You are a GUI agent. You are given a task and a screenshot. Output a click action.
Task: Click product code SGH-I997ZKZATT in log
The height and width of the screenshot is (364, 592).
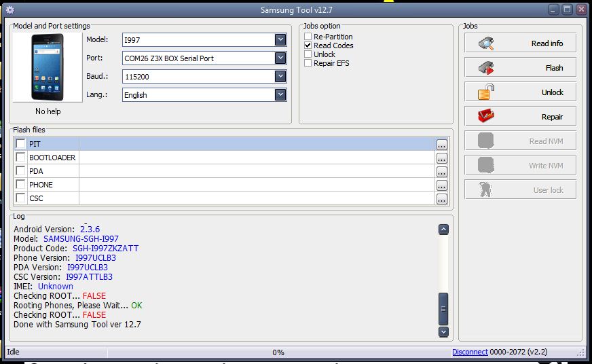click(105, 248)
